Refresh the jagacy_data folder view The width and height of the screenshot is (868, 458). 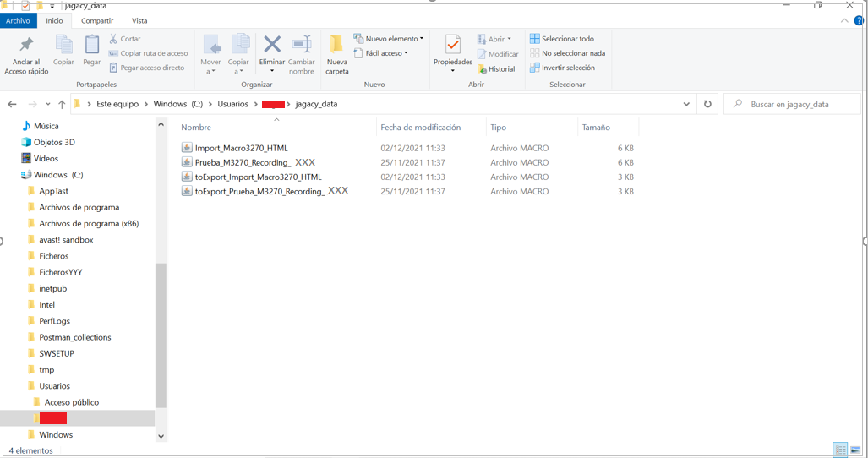[x=707, y=104]
